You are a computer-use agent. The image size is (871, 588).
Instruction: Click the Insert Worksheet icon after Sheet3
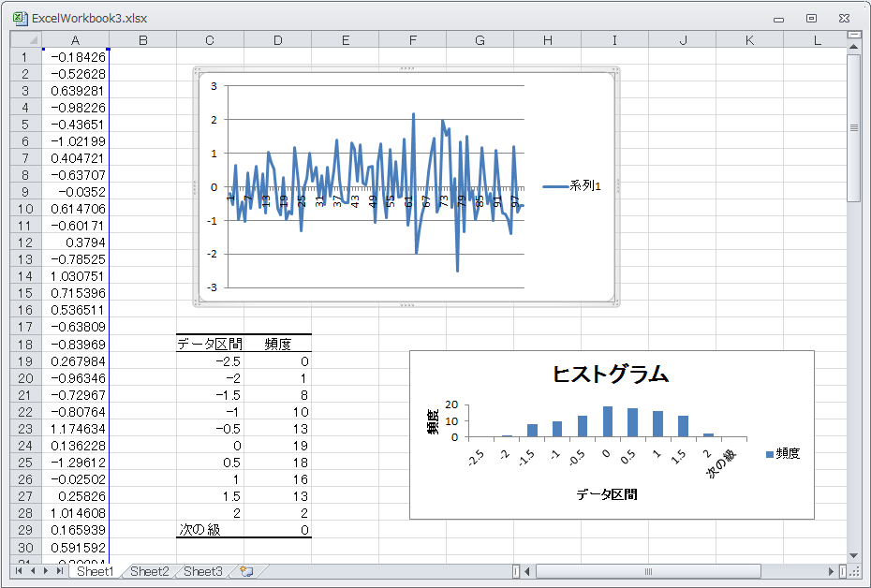[x=246, y=571]
